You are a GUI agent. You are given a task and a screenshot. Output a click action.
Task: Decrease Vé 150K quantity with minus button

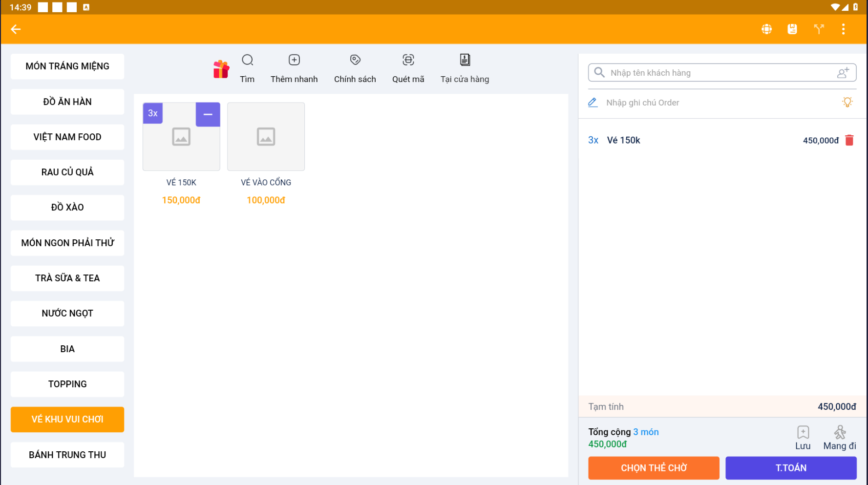(x=208, y=114)
